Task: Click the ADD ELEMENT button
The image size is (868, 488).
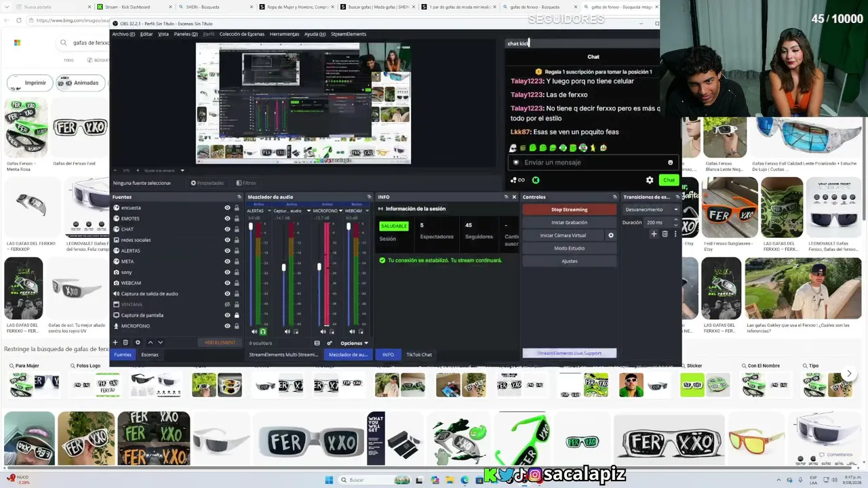Action: [220, 342]
